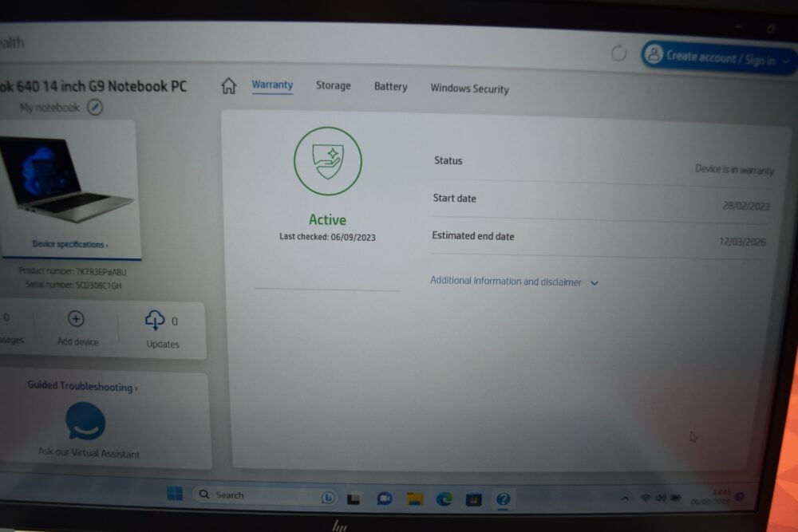The width and height of the screenshot is (798, 532).
Task: Click Ask our Virtual Assistant text
Action: (89, 453)
